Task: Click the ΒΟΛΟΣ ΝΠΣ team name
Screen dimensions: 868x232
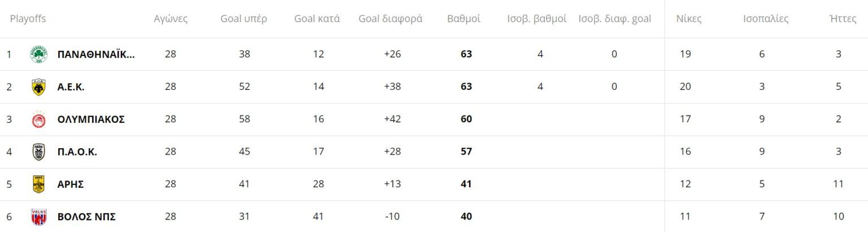Action: click(86, 217)
